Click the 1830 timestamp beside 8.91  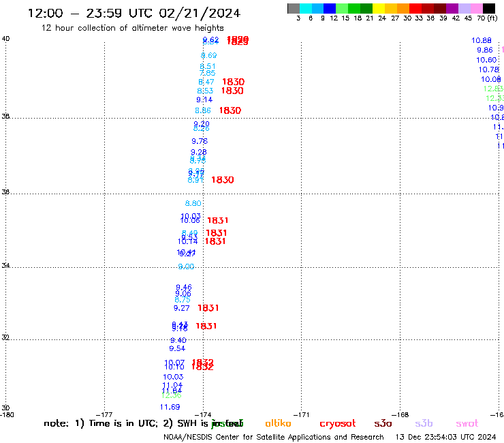tap(223, 180)
